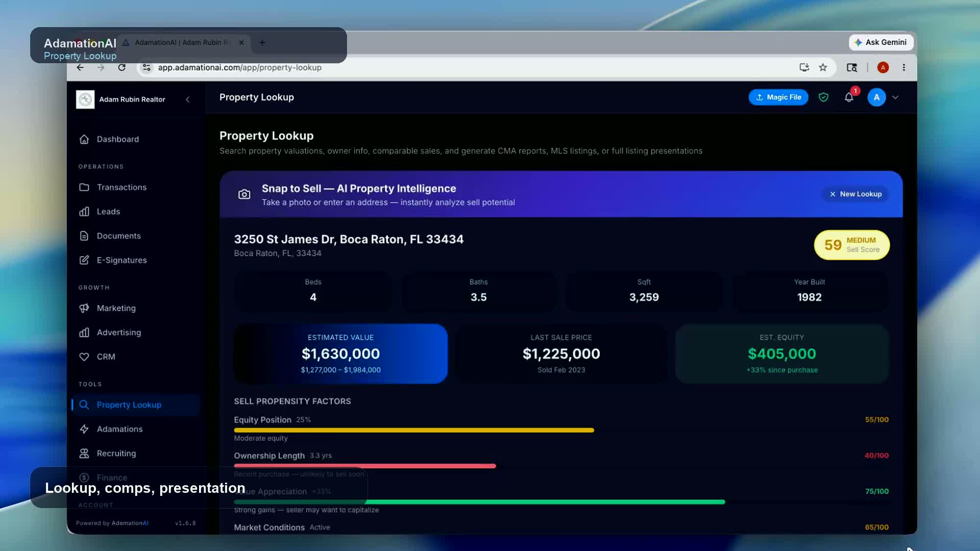
Task: Click the Estimated Value $1,630,000 card
Action: coord(340,354)
